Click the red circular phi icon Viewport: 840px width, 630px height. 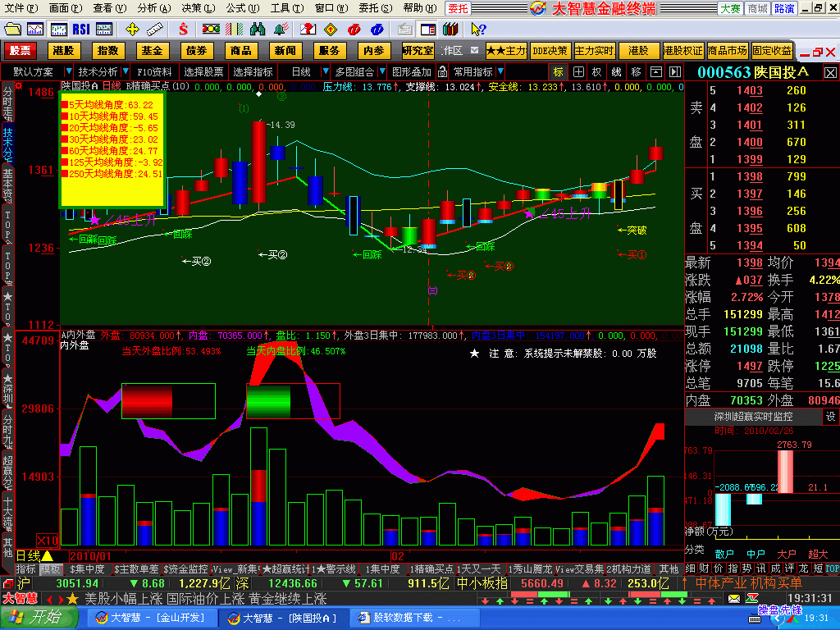coord(354,29)
